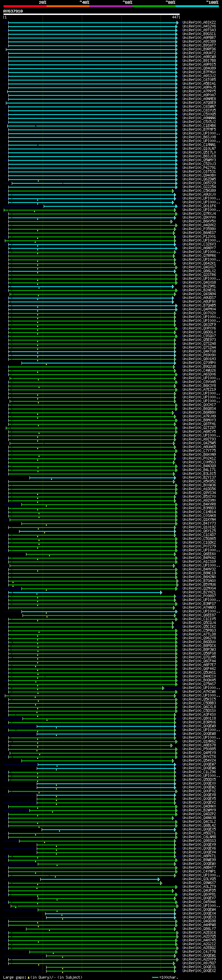Open hit UniRef100_A9U4T2
Viewport: 222px width, 980px height.
tap(199, 53)
